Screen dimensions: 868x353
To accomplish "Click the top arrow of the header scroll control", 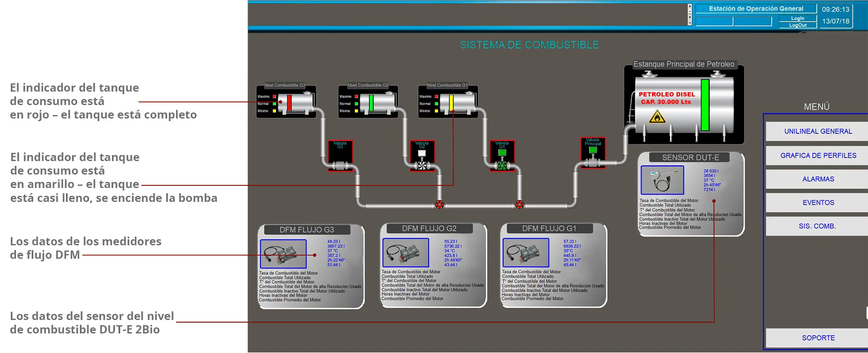I will coord(690,7).
